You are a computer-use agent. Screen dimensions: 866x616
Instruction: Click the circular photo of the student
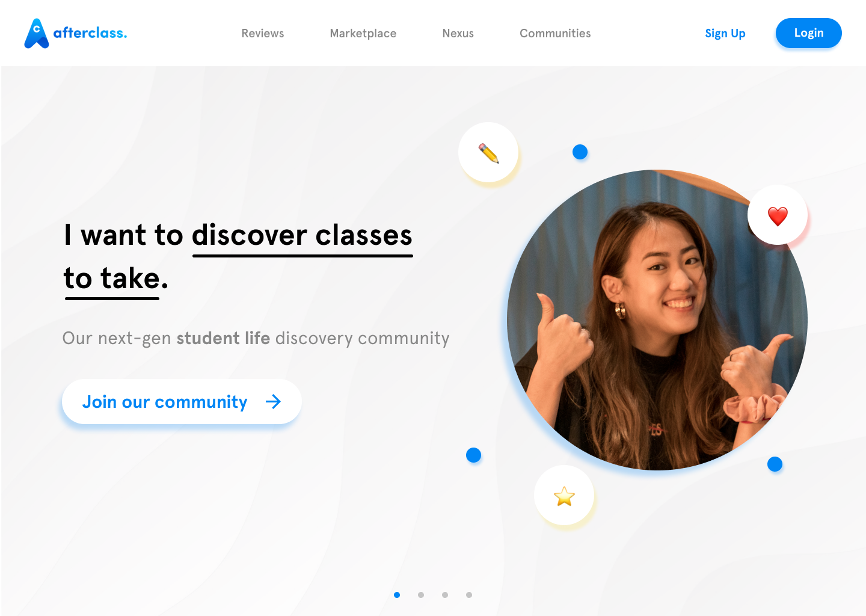[x=657, y=320]
